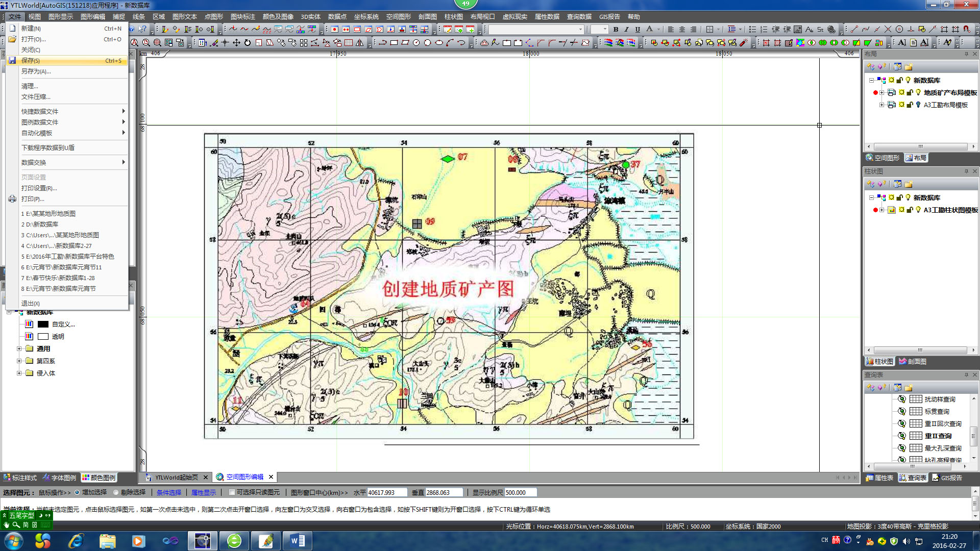980x551 pixels.
Task: Open the 查询表 tab button
Action: 913,478
